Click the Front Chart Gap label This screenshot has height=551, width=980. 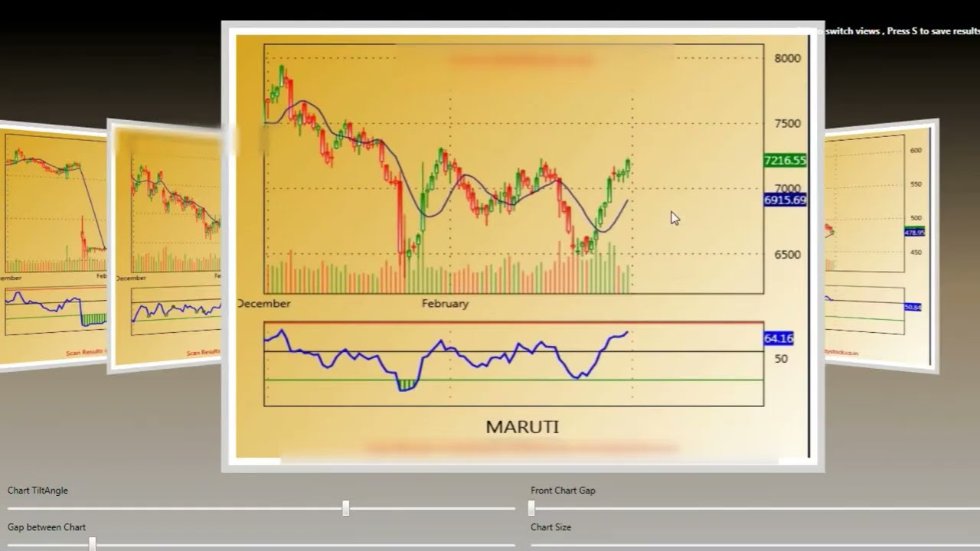click(563, 491)
